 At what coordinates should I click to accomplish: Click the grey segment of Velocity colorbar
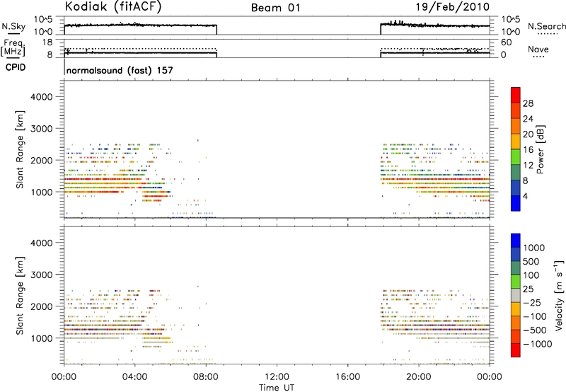tap(516, 296)
